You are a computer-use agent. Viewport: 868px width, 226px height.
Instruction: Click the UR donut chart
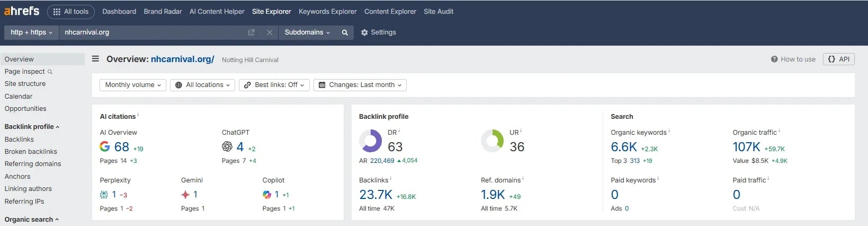pyautogui.click(x=492, y=141)
